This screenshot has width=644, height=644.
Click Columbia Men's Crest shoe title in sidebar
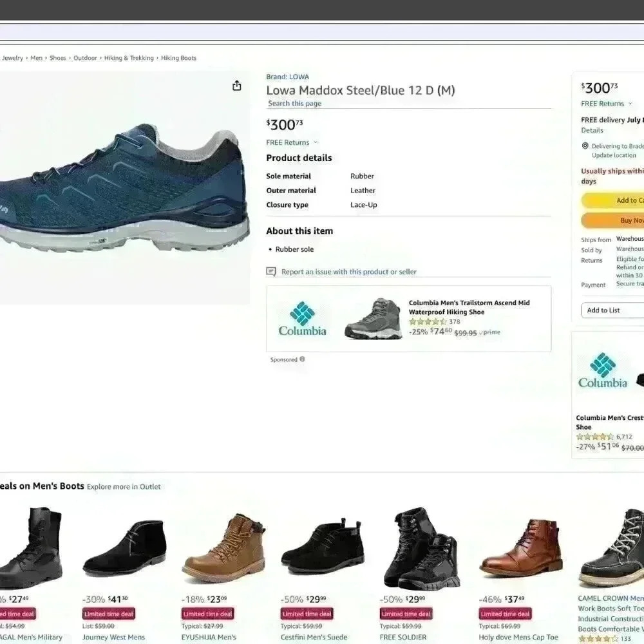[610, 422]
